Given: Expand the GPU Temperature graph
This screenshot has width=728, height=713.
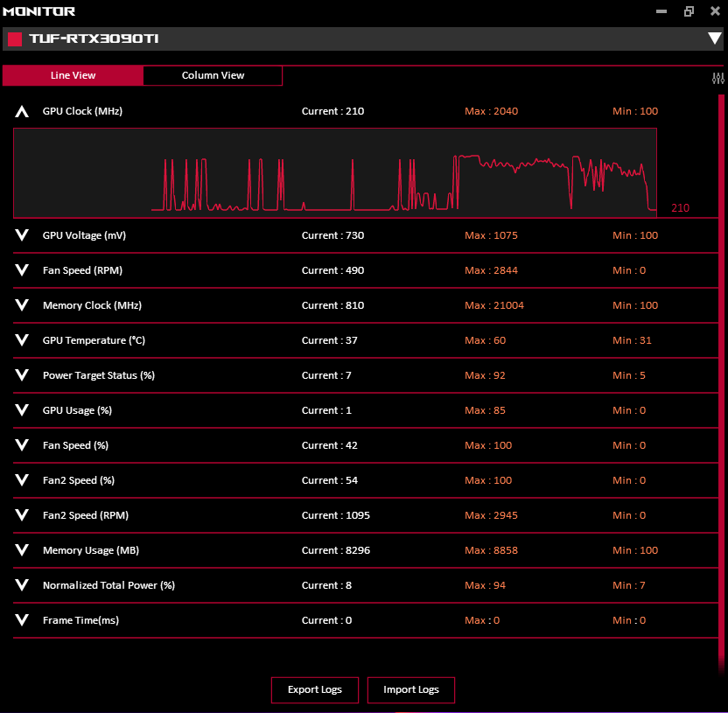Looking at the screenshot, I should [23, 340].
